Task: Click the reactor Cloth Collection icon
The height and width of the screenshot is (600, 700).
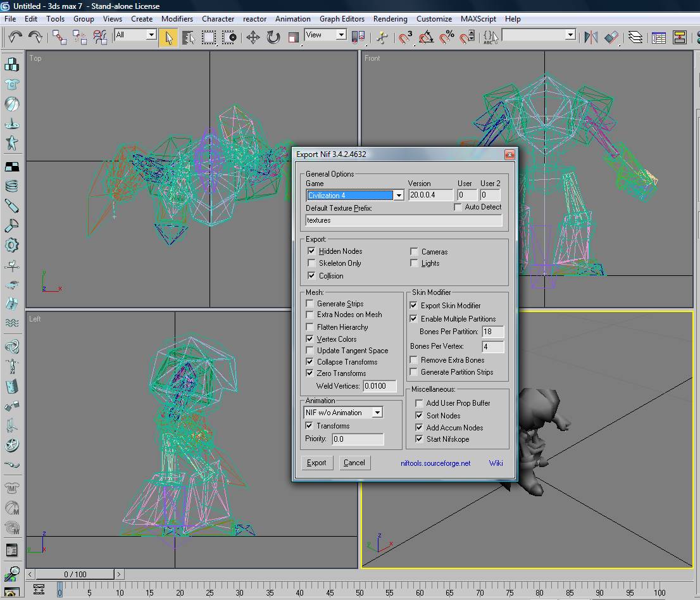Action: coord(11,84)
